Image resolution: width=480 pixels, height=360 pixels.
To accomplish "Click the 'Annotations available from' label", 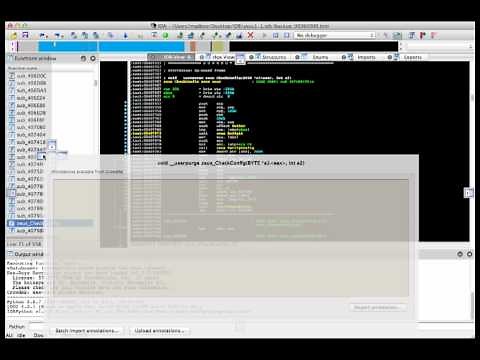I will (x=87, y=172).
